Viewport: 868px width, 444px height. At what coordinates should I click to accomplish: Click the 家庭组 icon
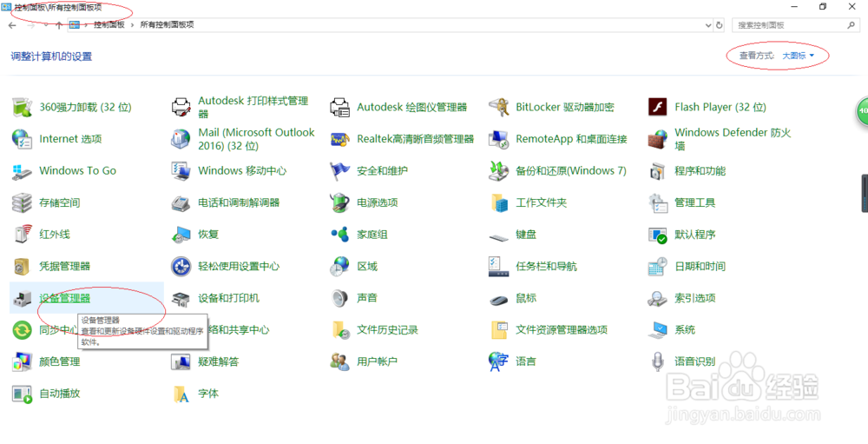tap(339, 235)
